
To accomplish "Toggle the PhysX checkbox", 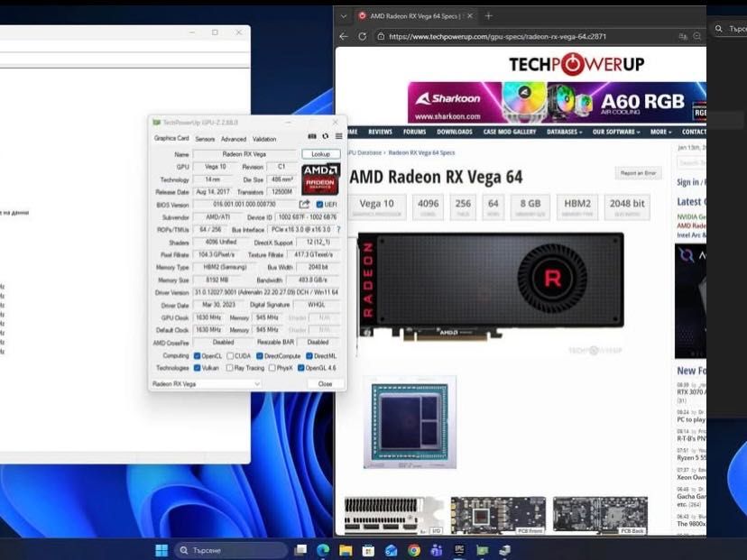I will 272,368.
